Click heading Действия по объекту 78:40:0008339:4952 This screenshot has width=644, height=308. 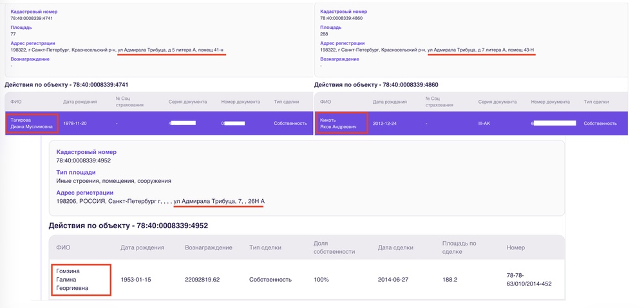tap(128, 226)
